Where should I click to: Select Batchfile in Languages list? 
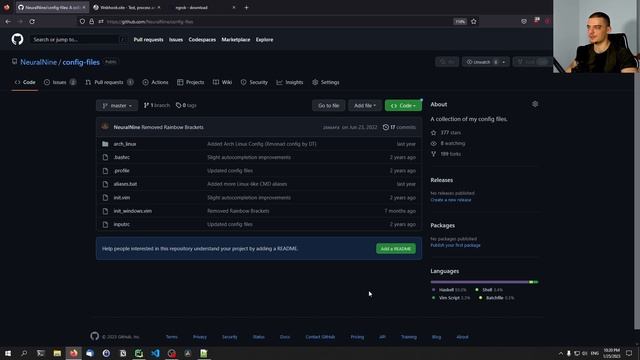[x=497, y=298]
